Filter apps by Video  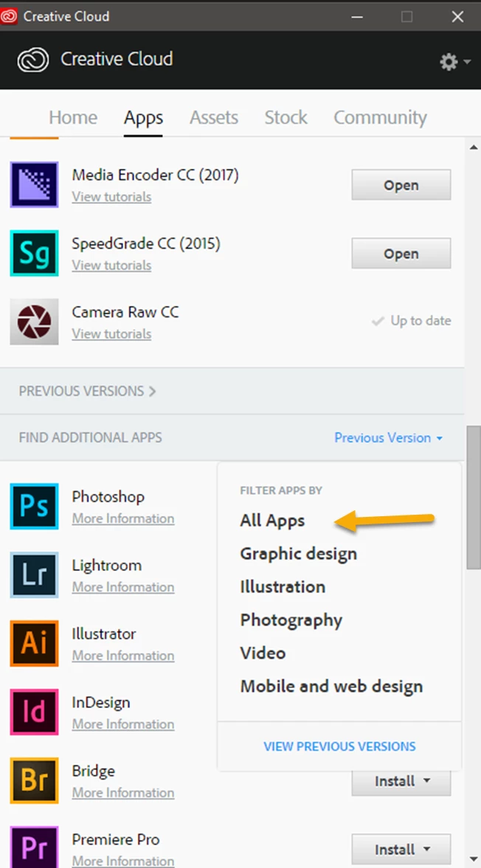tap(263, 653)
